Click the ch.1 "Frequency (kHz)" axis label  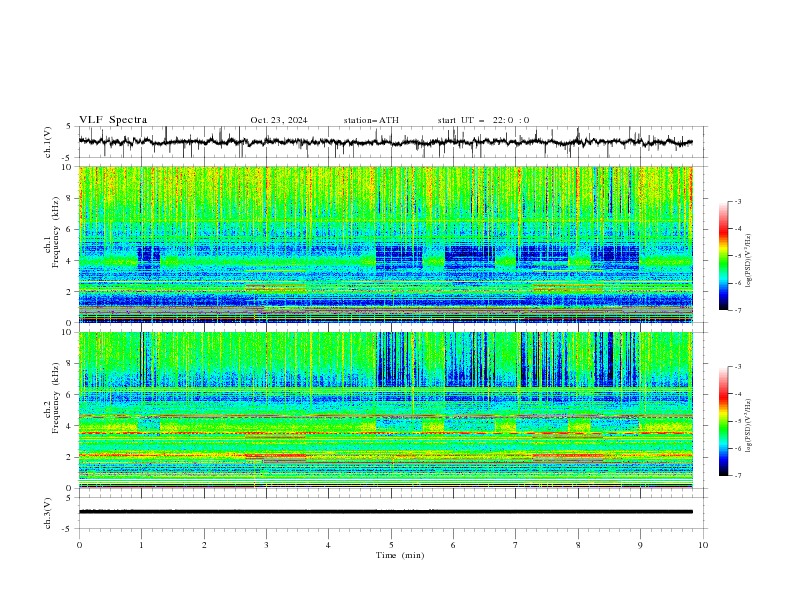pos(56,232)
